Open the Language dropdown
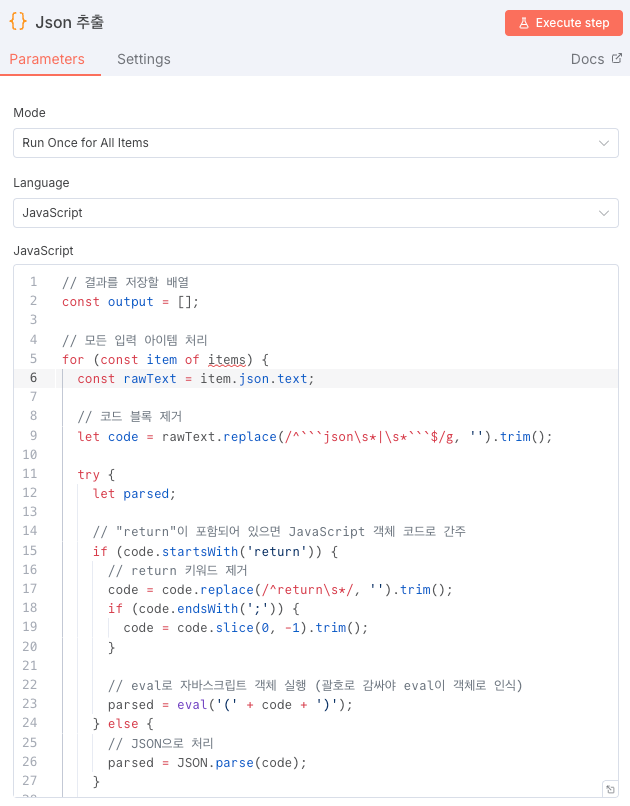630x806 pixels. pyautogui.click(x=316, y=213)
